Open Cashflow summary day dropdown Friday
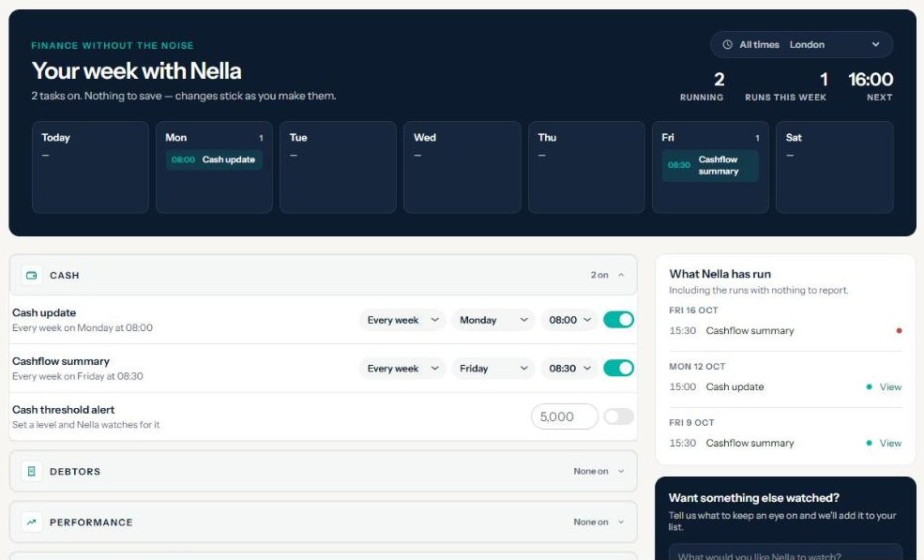The height and width of the screenshot is (560, 924). 493,369
